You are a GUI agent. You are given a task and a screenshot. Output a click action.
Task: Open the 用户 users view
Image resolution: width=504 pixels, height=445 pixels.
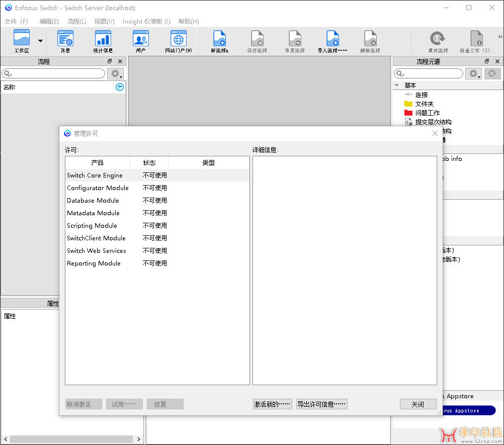click(x=140, y=41)
